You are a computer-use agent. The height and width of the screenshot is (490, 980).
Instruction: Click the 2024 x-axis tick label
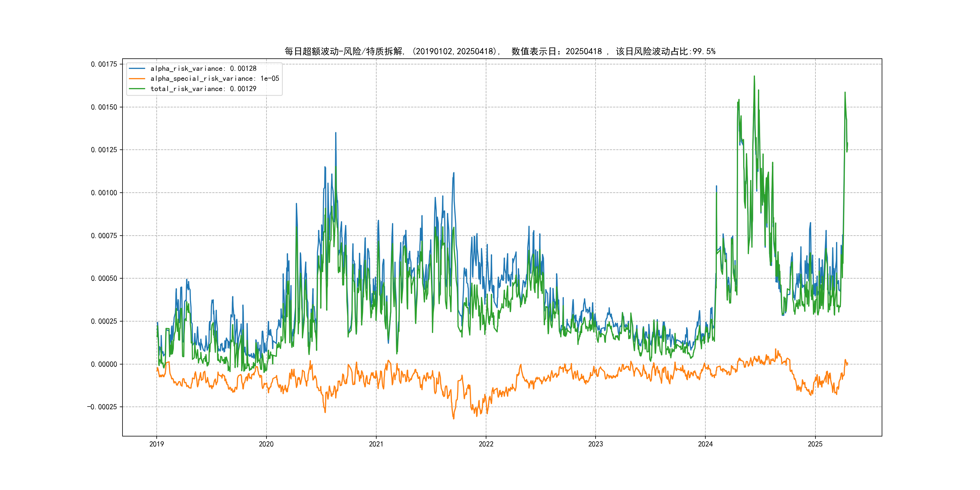705,444
